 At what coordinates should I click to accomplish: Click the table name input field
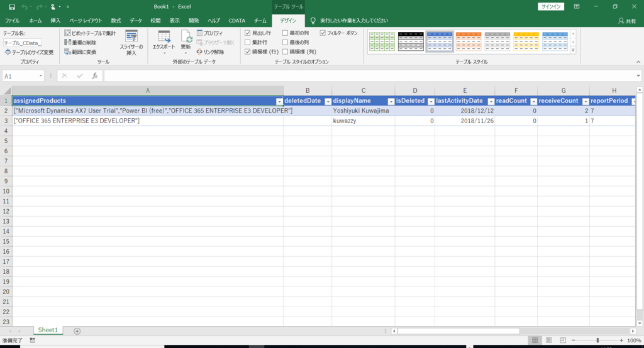[23, 43]
